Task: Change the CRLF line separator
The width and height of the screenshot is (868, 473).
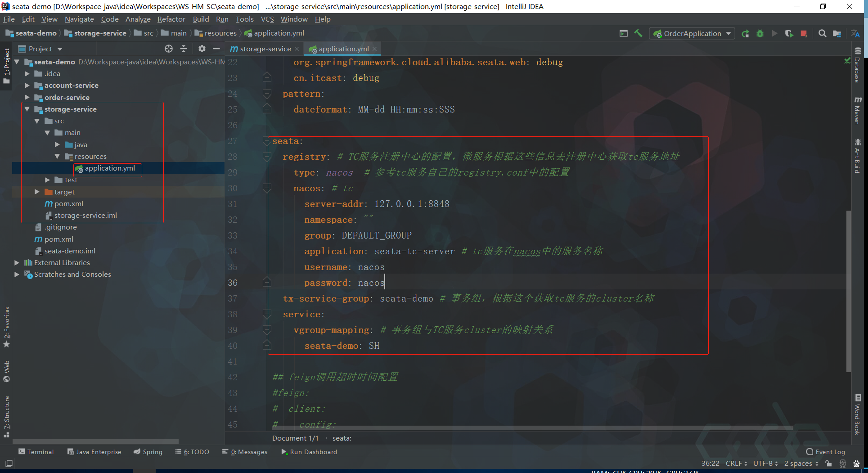Action: (736, 464)
